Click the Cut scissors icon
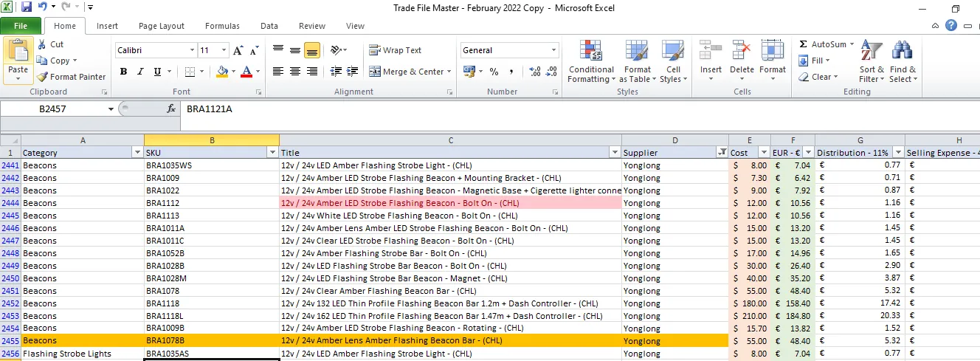The width and height of the screenshot is (980, 361). click(x=42, y=44)
